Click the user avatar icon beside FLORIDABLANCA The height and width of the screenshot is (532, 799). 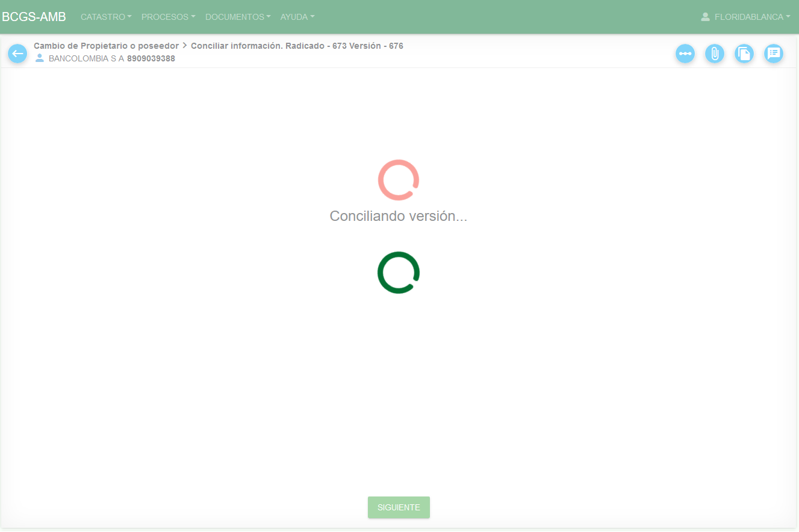(x=706, y=17)
